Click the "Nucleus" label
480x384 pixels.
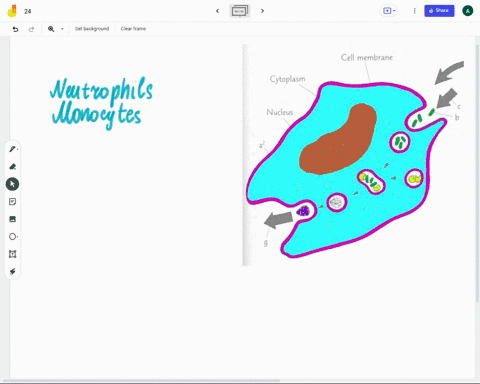280,112
